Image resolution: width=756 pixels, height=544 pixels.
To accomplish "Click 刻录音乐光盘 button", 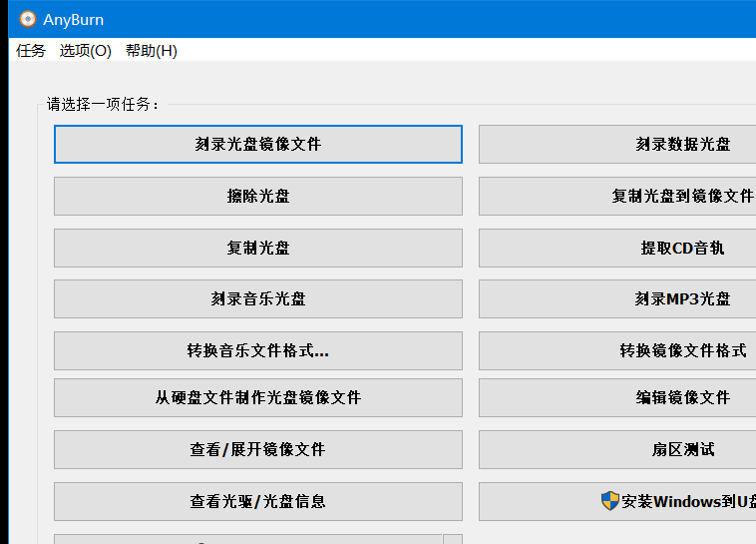I will (258, 299).
